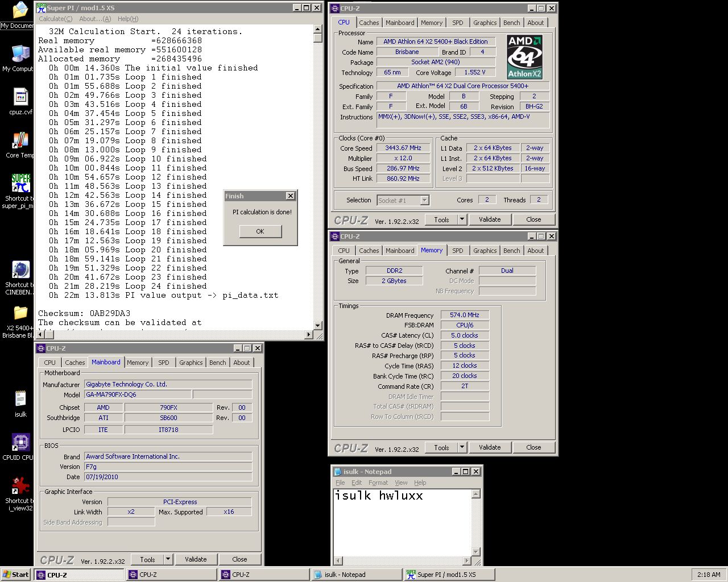Open Tools dropdown arrow in memory CPU-Z
Screen dimensions: 728x582
(462, 447)
